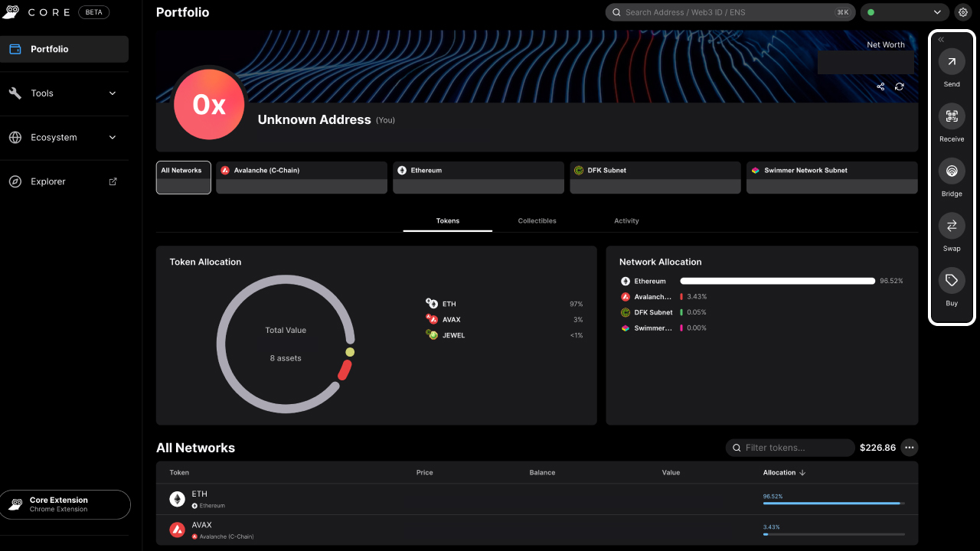Click the Price column header
Viewport: 980px width, 551px height.
425,473
